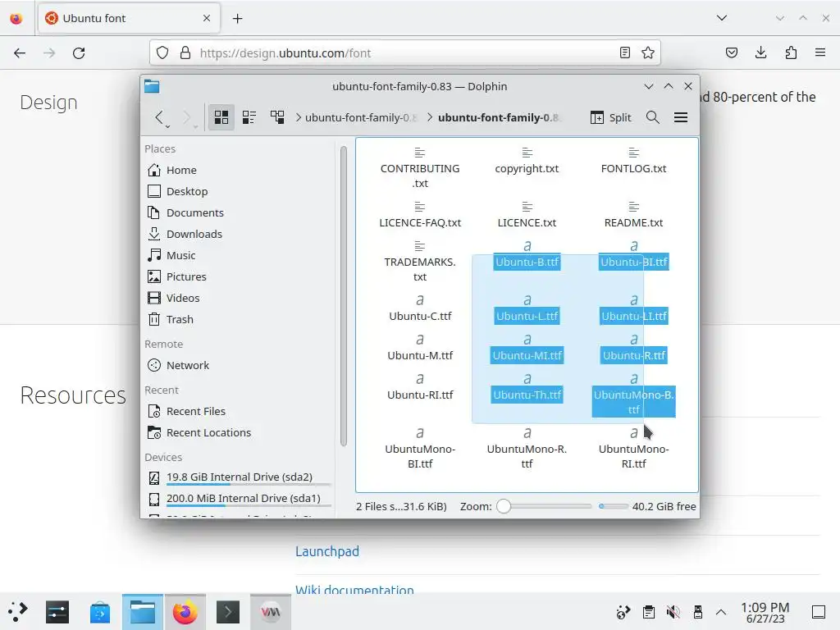Viewport: 840px width, 630px height.
Task: Click the Dolphin zoom slider handle
Action: [x=504, y=506]
